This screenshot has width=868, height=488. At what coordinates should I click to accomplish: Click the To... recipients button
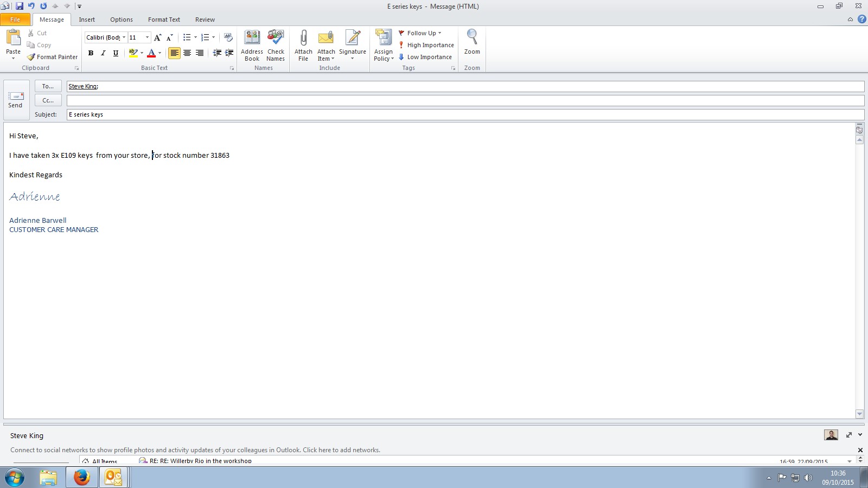click(48, 86)
